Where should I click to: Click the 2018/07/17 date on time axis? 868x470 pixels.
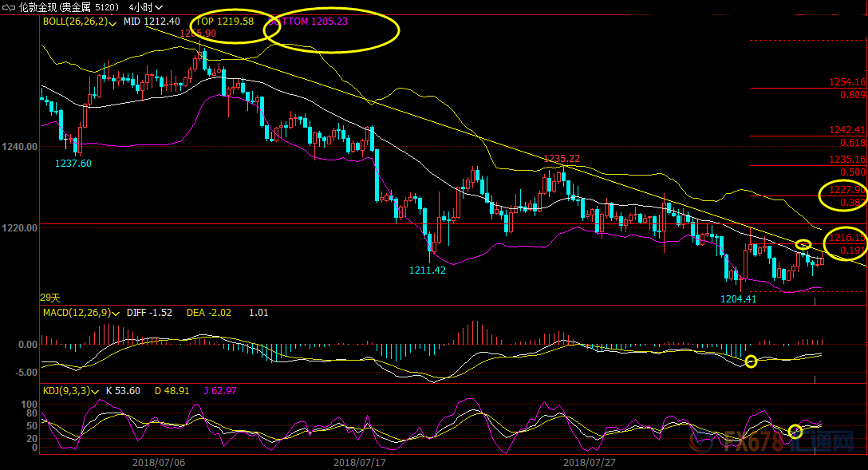(x=359, y=462)
